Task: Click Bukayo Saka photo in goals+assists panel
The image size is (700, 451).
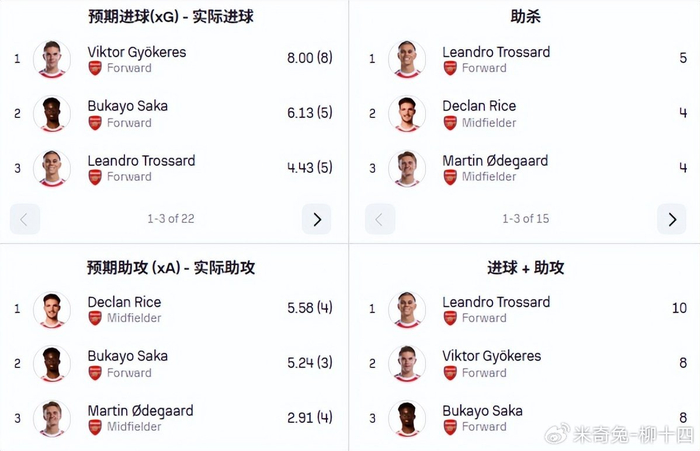Action: click(x=407, y=418)
